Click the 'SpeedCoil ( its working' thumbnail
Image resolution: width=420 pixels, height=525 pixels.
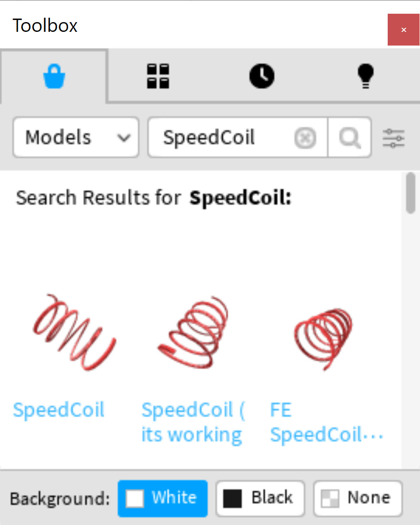click(x=193, y=333)
